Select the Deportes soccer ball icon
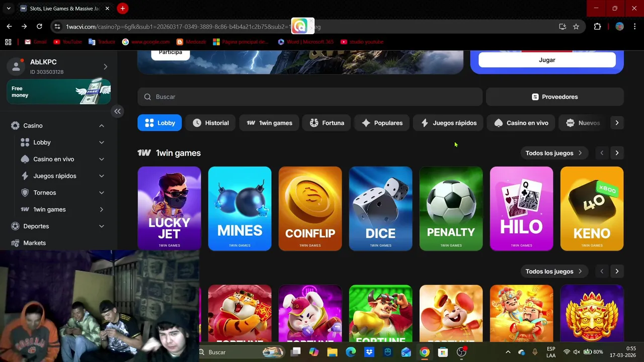The image size is (644, 362). click(x=15, y=226)
